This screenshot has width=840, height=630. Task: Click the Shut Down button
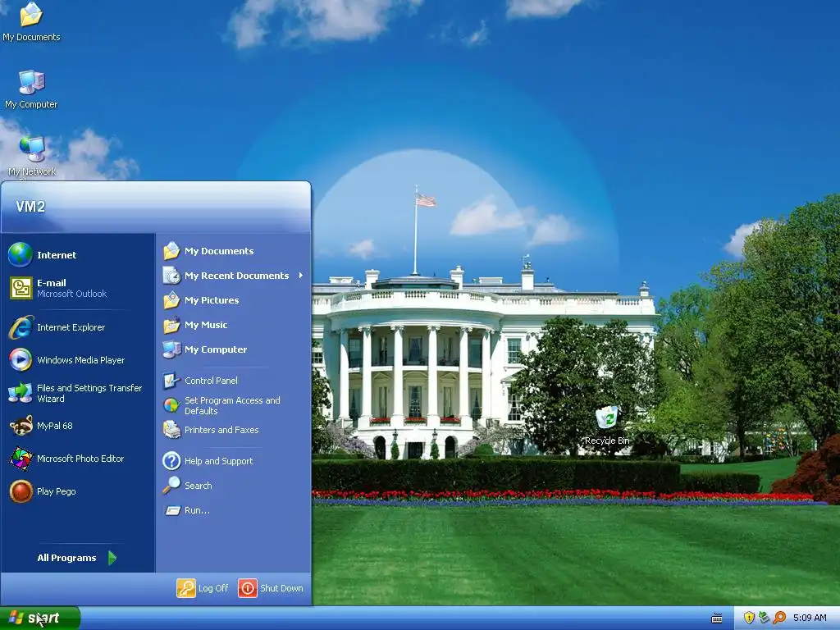pyautogui.click(x=271, y=587)
